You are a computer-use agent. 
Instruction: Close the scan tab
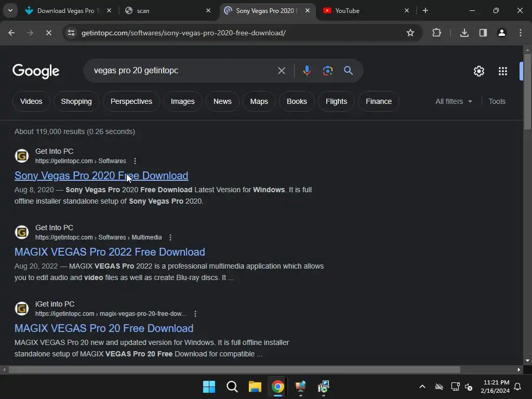pos(208,10)
